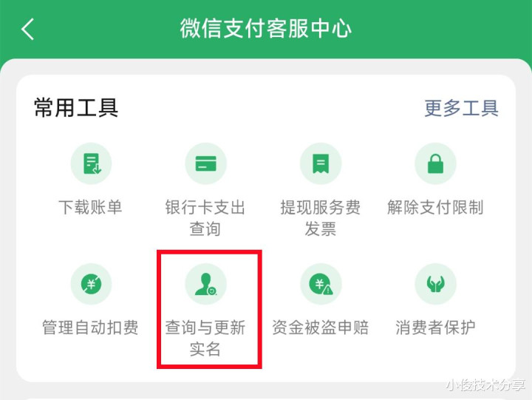Choose the 资金被盗申赔 text label

point(320,328)
